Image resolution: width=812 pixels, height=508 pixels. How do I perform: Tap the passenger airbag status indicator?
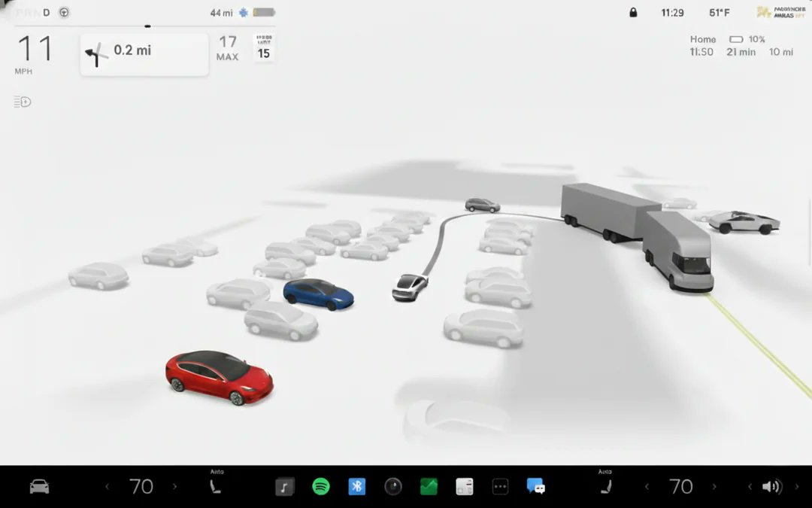pos(781,13)
